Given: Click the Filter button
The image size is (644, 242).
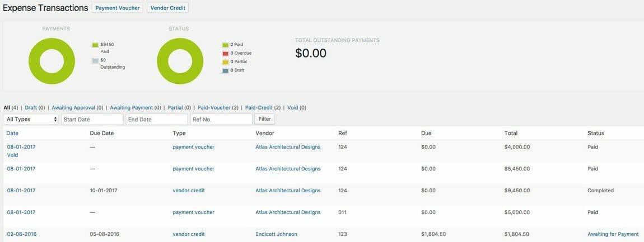Looking at the screenshot, I should click(265, 119).
